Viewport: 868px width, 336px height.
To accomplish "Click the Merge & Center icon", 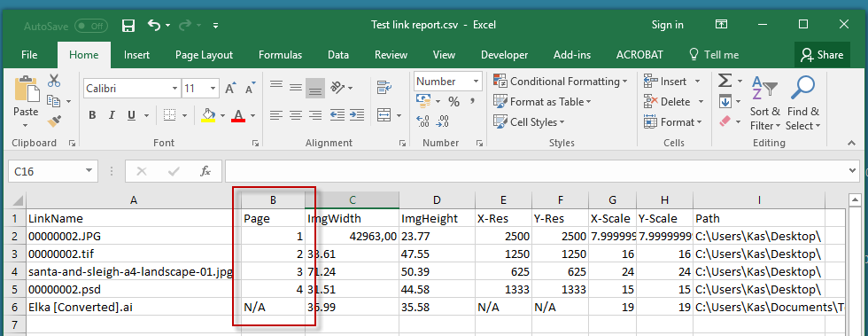I will tap(384, 115).
